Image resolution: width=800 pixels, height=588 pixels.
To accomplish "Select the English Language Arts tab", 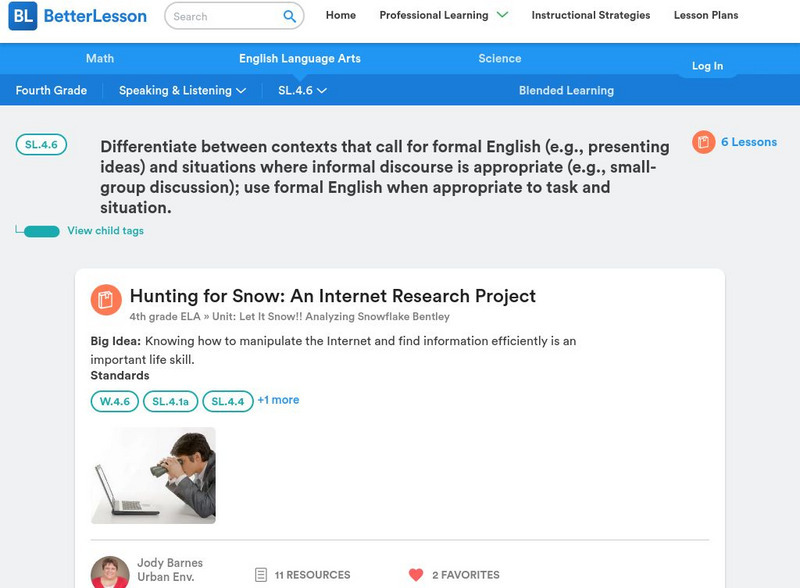I will 300,59.
